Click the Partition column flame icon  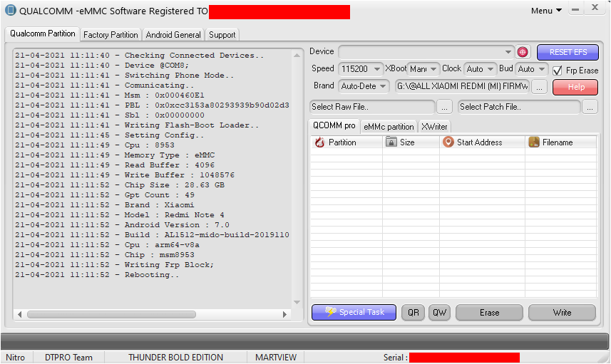320,142
